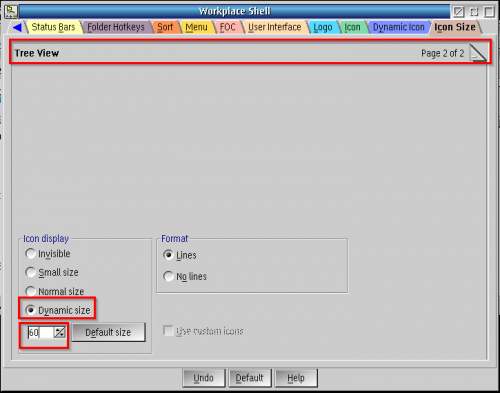
Task: Select the Invisible icon display option
Action: coord(48,254)
